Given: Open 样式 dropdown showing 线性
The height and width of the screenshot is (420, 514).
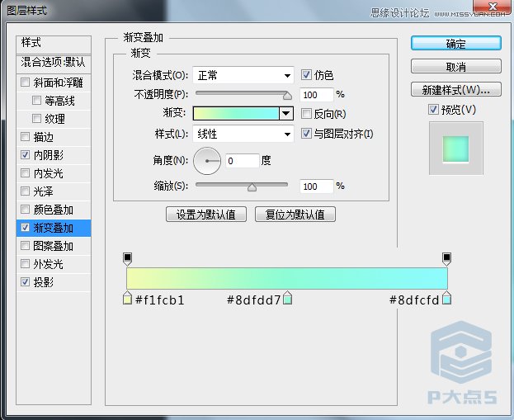Looking at the screenshot, I should click(x=243, y=134).
